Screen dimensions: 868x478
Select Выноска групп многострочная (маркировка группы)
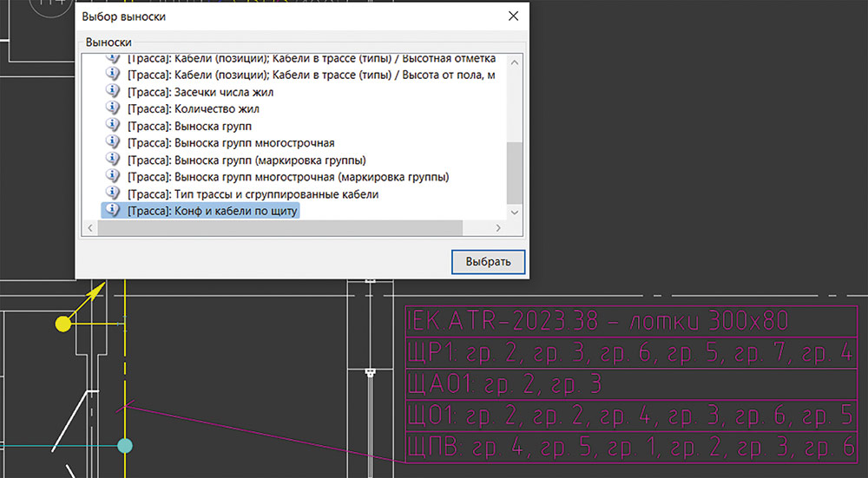[x=287, y=177]
